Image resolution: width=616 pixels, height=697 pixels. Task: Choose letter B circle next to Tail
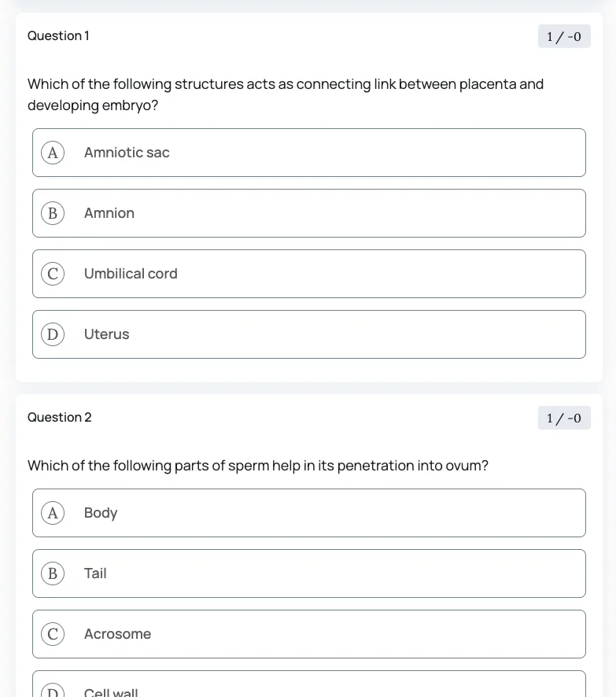pyautogui.click(x=53, y=573)
